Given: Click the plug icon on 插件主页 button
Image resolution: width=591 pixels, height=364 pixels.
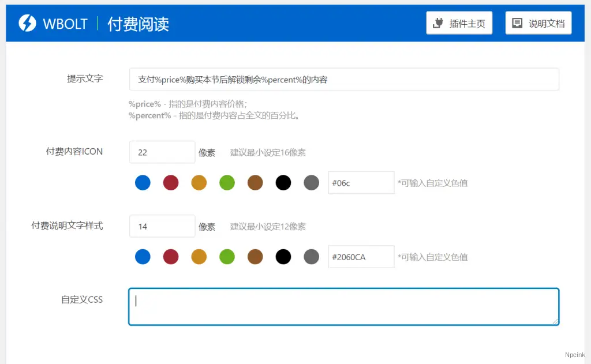Looking at the screenshot, I should point(437,22).
